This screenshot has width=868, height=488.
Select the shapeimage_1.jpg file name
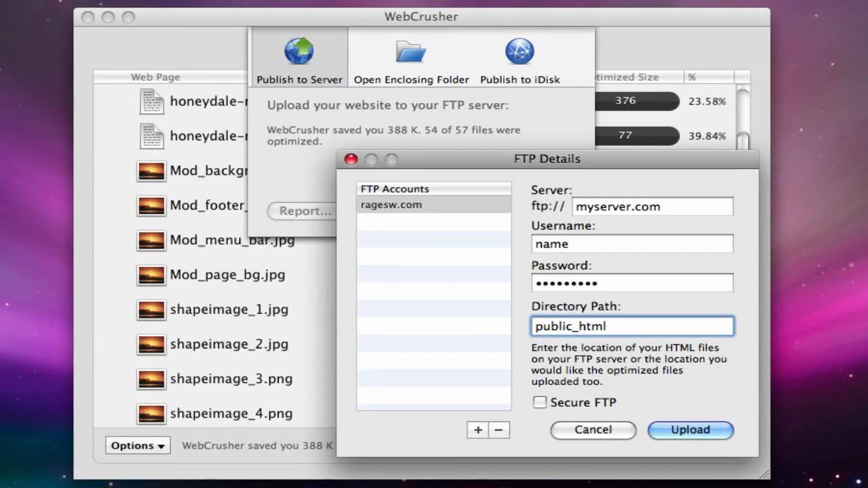point(229,310)
